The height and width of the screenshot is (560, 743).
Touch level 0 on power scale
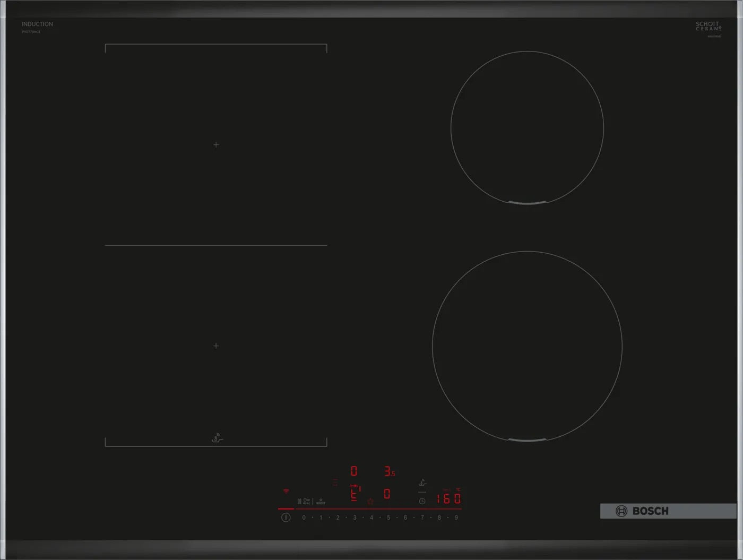[304, 518]
